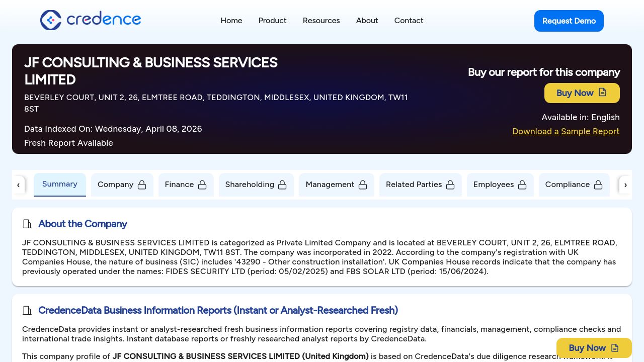
Task: View the Employees tab
Action: pos(500,185)
